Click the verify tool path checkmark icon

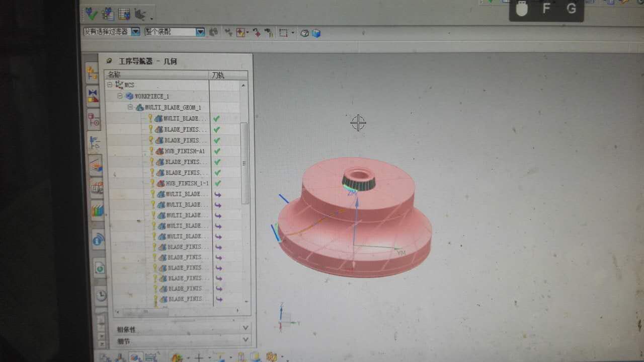coord(92,13)
